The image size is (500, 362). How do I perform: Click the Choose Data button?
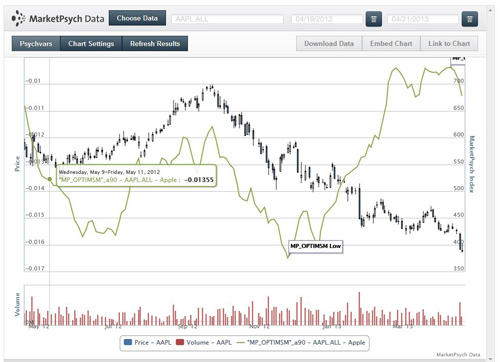click(x=137, y=18)
